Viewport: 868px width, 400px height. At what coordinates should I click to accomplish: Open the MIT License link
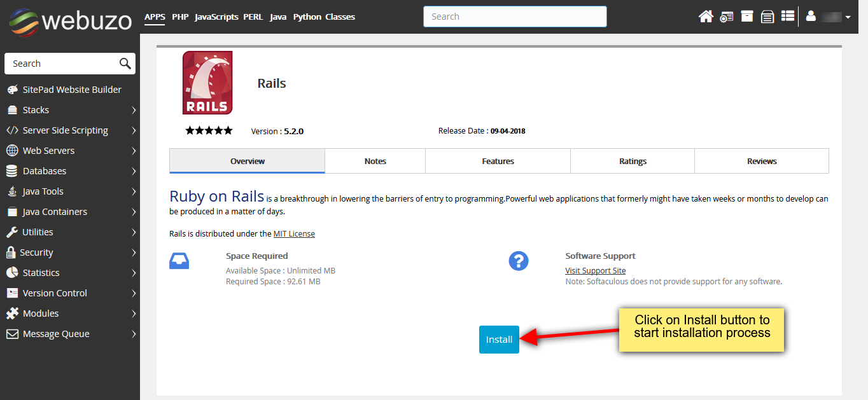294,233
